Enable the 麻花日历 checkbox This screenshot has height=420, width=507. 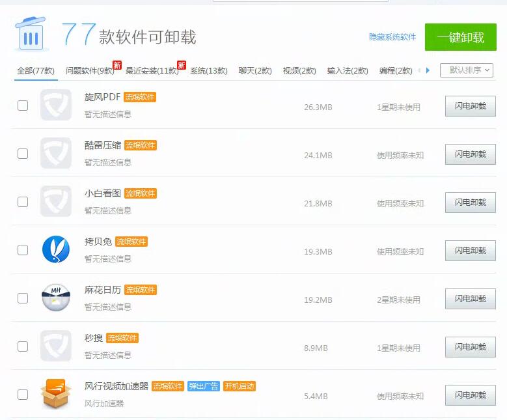point(23,298)
